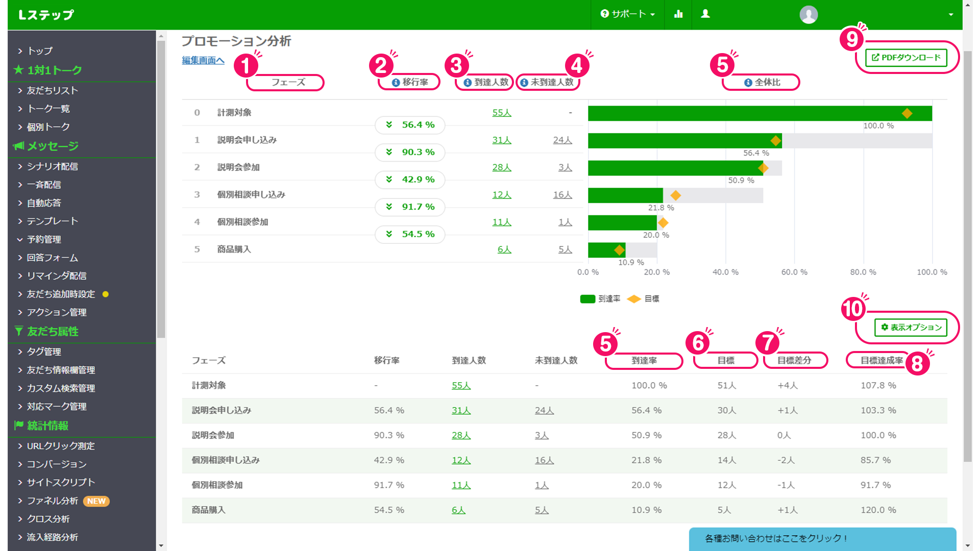The image size is (980, 551).
Task: Expand the account menu caret at top right
Action: [951, 15]
